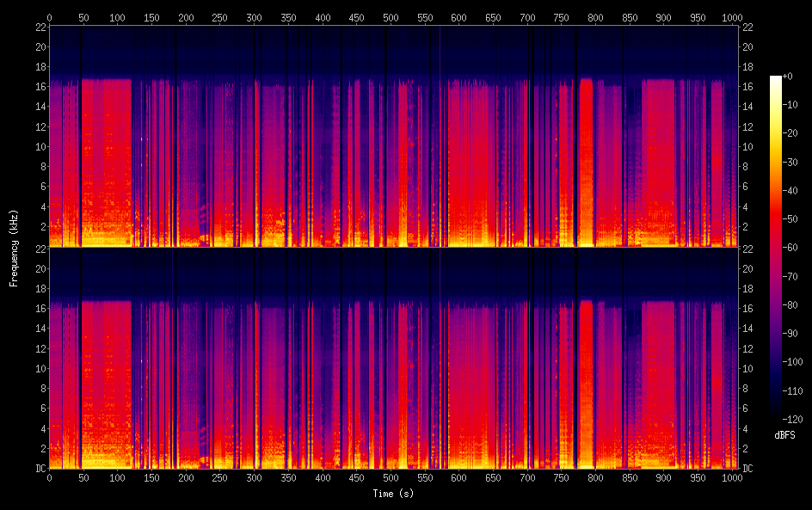Image resolution: width=812 pixels, height=510 pixels.
Task: Click the "DC" label at bottom left
Action: click(x=40, y=469)
